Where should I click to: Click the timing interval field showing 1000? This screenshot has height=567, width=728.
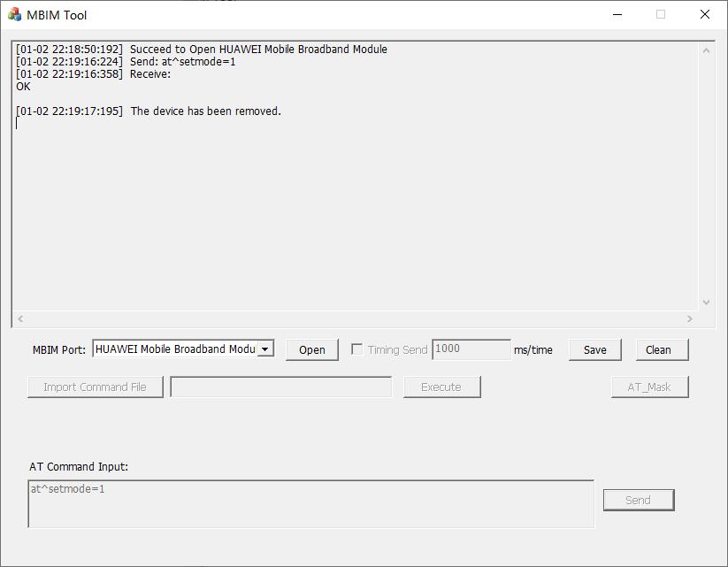[x=471, y=349]
